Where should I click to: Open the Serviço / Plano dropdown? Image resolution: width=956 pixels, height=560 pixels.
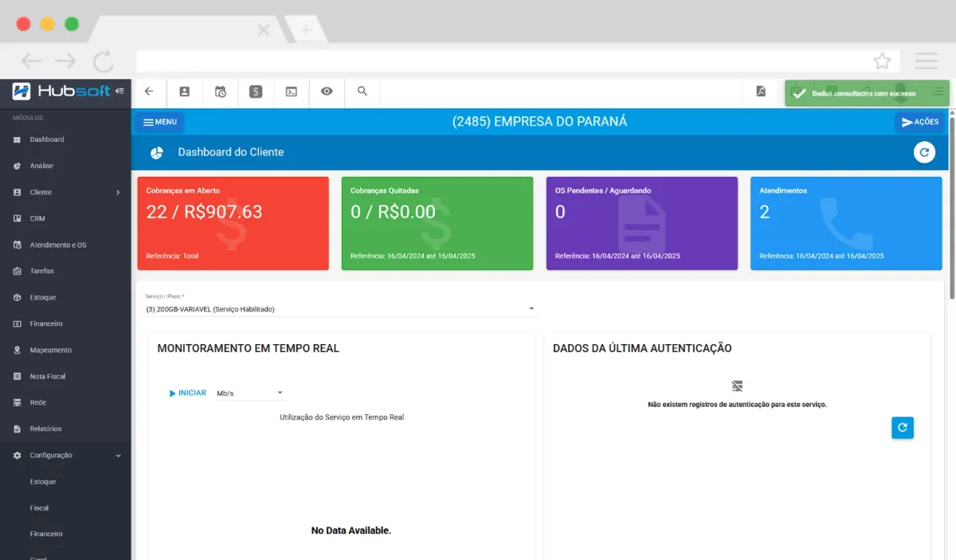click(341, 308)
